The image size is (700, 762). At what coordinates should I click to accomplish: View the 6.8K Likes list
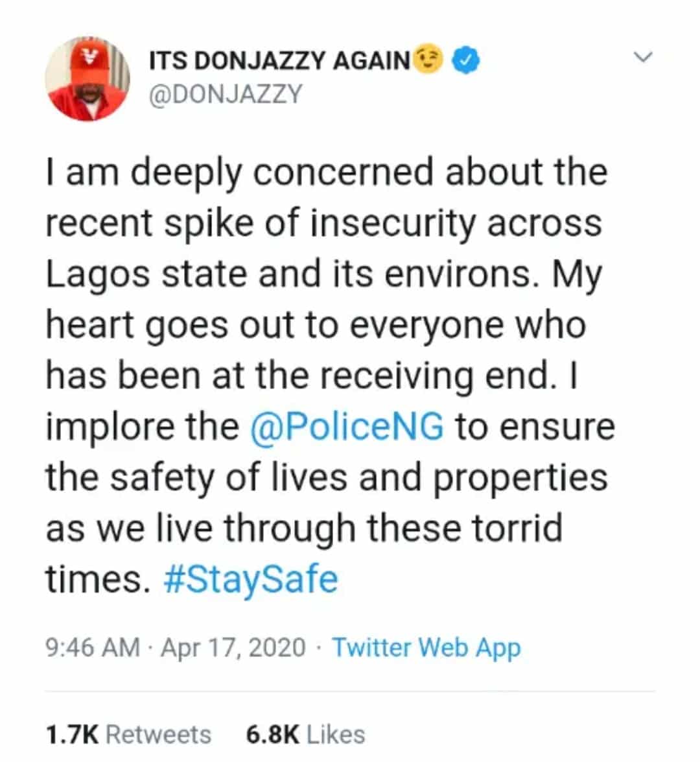pyautogui.click(x=305, y=734)
